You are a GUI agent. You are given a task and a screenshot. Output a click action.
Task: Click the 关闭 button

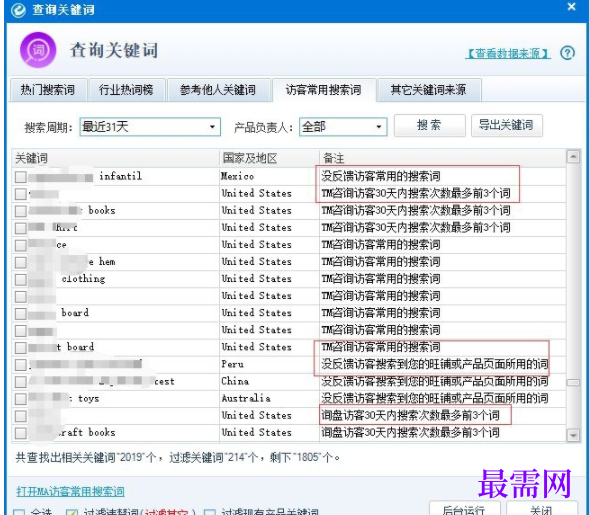(x=542, y=509)
